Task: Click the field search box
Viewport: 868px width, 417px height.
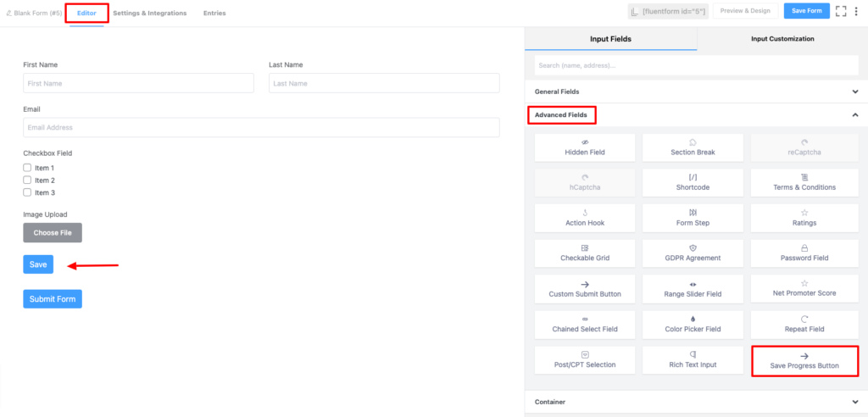Action: point(696,65)
